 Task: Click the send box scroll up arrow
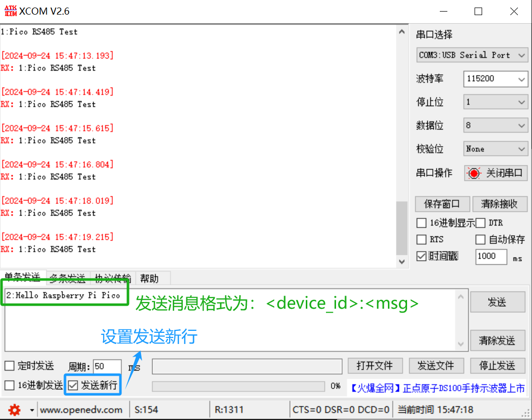[x=461, y=297]
